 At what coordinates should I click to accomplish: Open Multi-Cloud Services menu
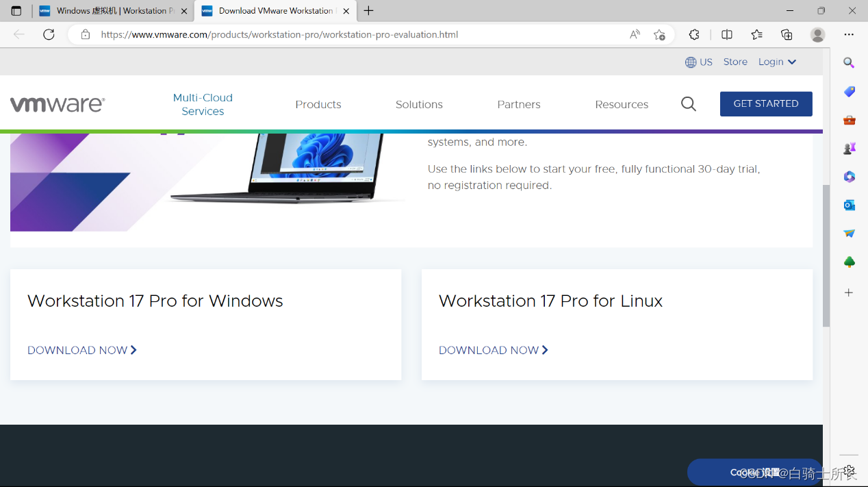pyautogui.click(x=203, y=104)
